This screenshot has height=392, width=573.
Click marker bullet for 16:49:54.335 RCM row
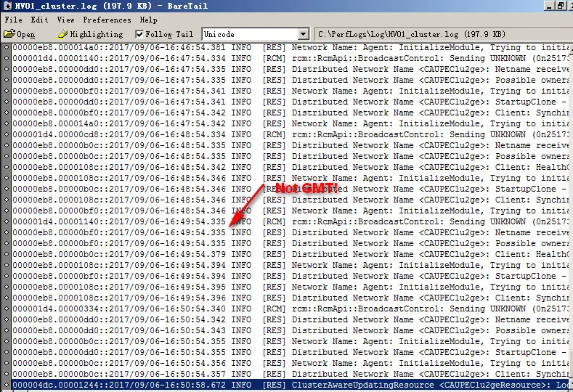tap(7, 221)
